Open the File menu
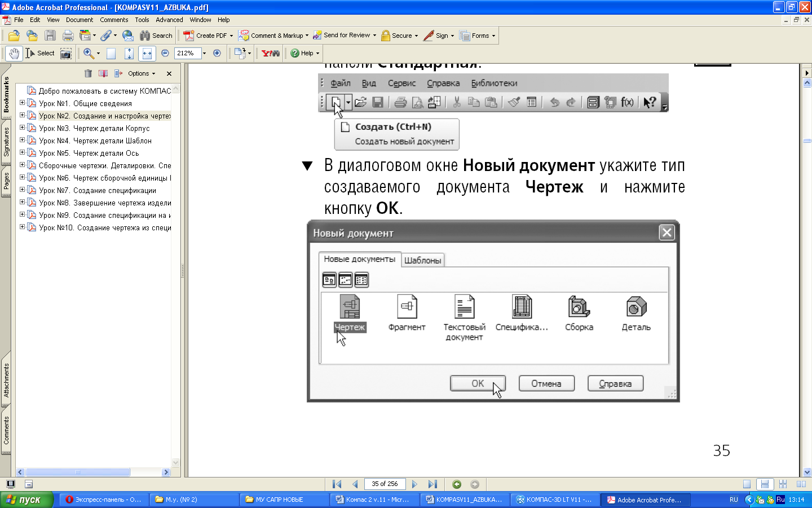The width and height of the screenshot is (812, 508). (x=19, y=20)
